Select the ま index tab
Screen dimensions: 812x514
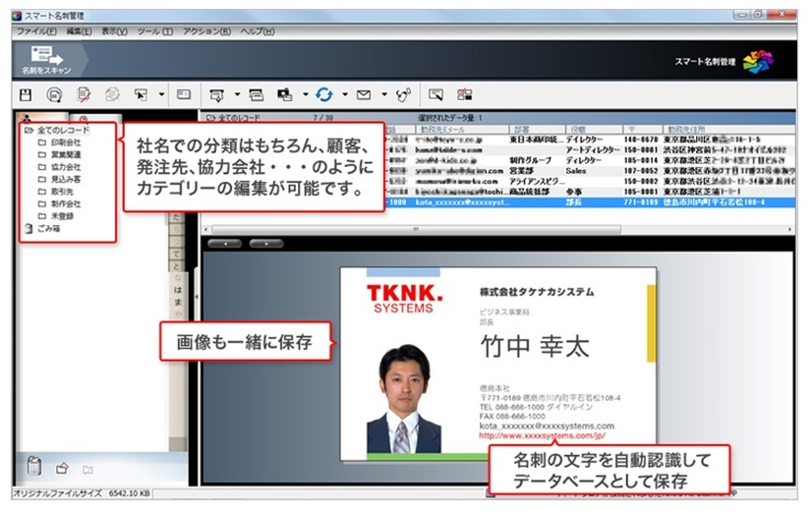pyautogui.click(x=178, y=303)
